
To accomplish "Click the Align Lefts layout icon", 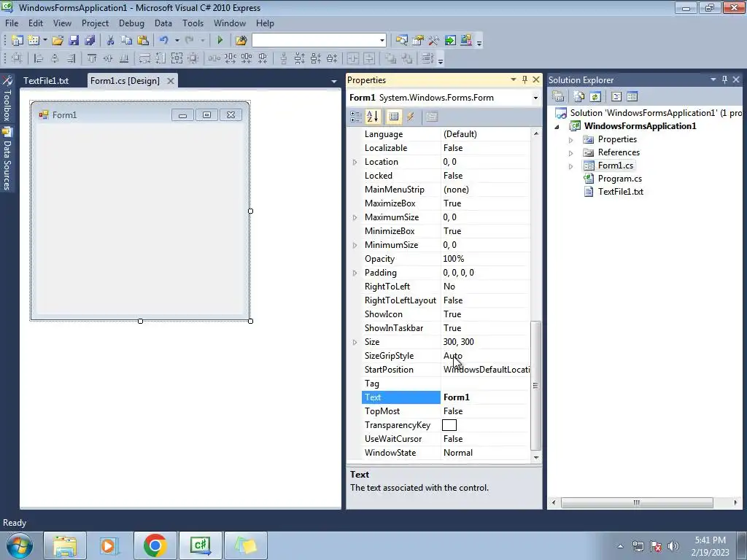I will [x=39, y=58].
